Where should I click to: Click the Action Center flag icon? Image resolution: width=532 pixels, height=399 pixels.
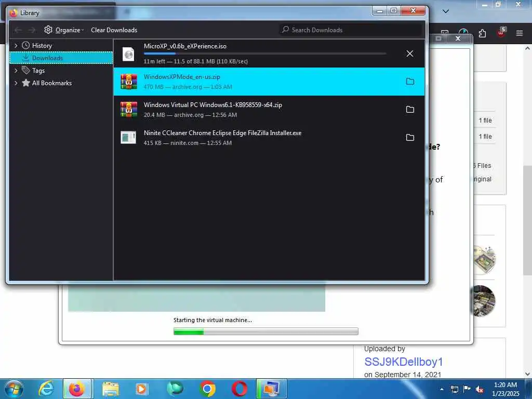(x=467, y=389)
